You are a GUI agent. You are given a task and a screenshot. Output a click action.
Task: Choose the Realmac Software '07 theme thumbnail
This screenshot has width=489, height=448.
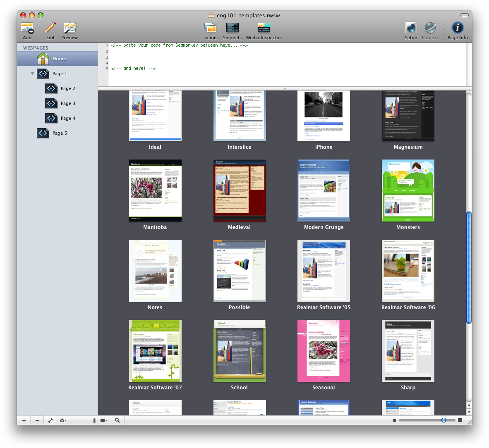point(155,351)
